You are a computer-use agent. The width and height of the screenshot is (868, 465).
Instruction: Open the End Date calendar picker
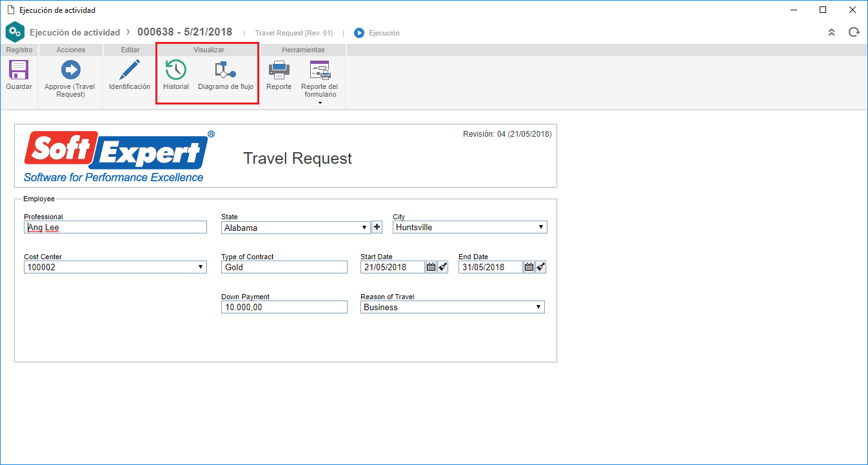click(529, 267)
